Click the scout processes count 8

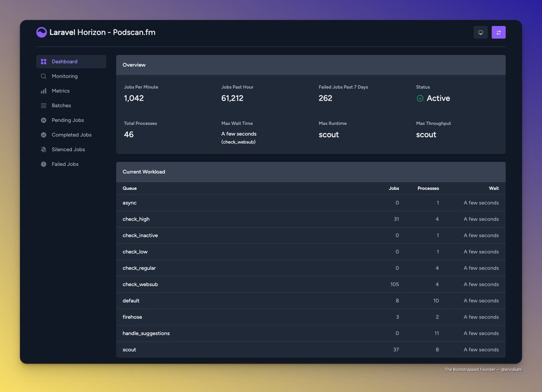tap(437, 350)
